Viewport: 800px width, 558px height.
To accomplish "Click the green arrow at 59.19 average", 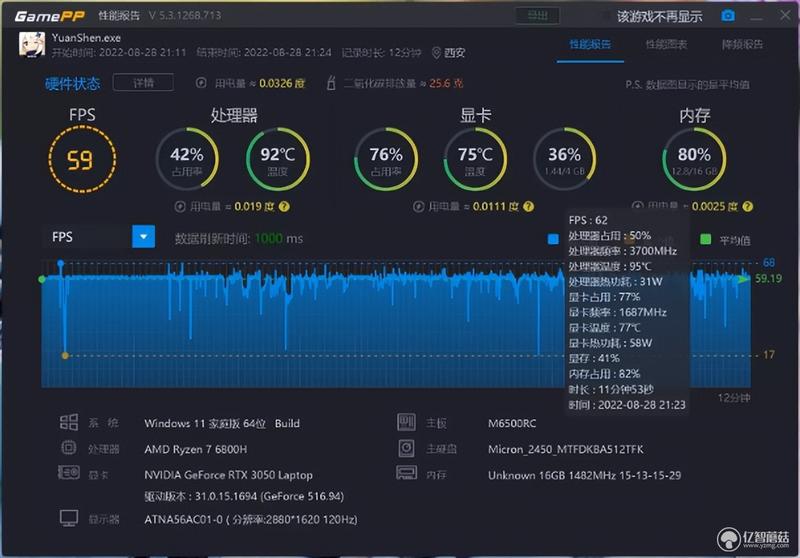I will (x=744, y=278).
